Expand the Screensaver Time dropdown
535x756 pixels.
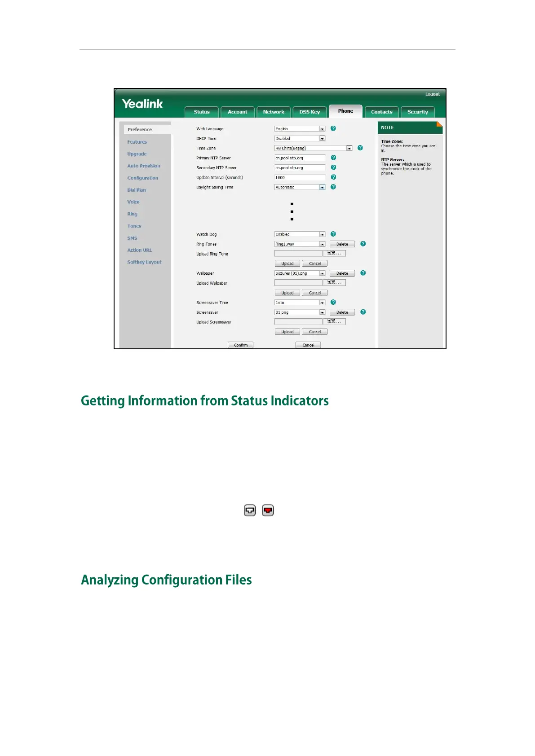click(300, 303)
